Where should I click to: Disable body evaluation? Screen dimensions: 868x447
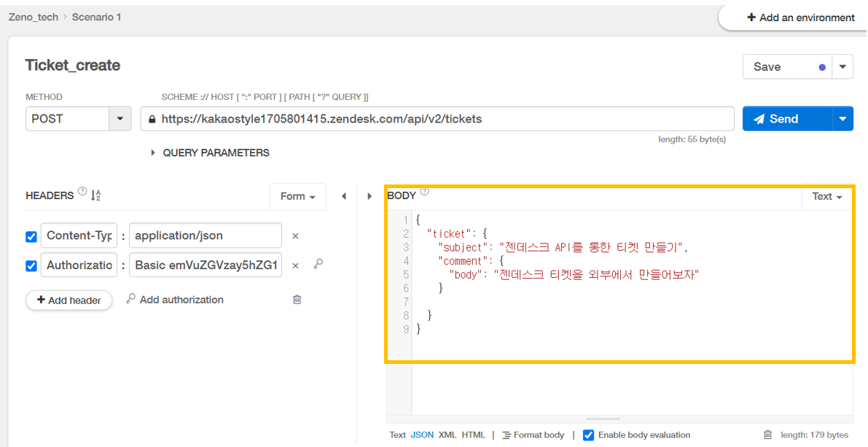click(588, 435)
